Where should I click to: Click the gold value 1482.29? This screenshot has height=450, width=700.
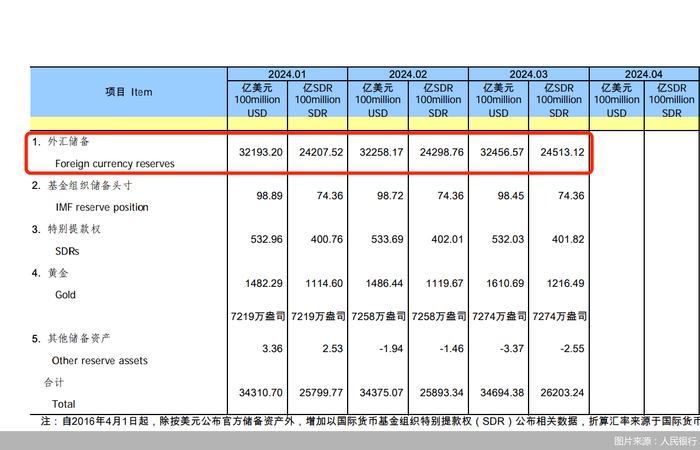point(264,284)
